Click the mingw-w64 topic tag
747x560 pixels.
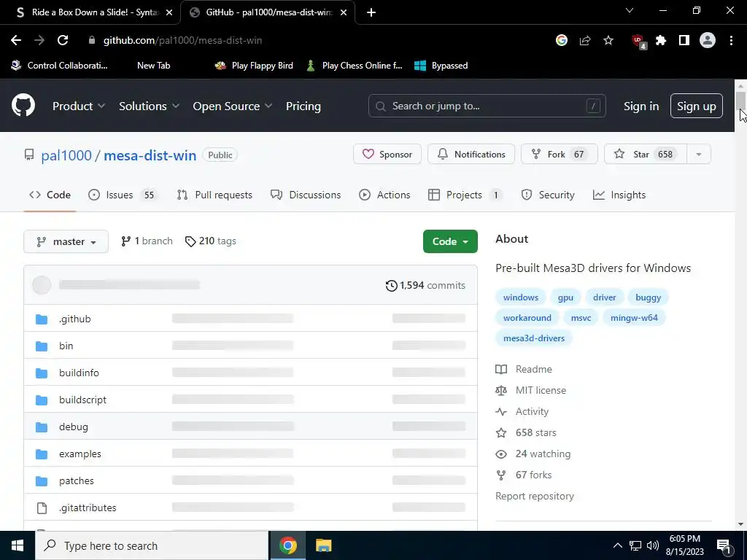click(x=634, y=318)
